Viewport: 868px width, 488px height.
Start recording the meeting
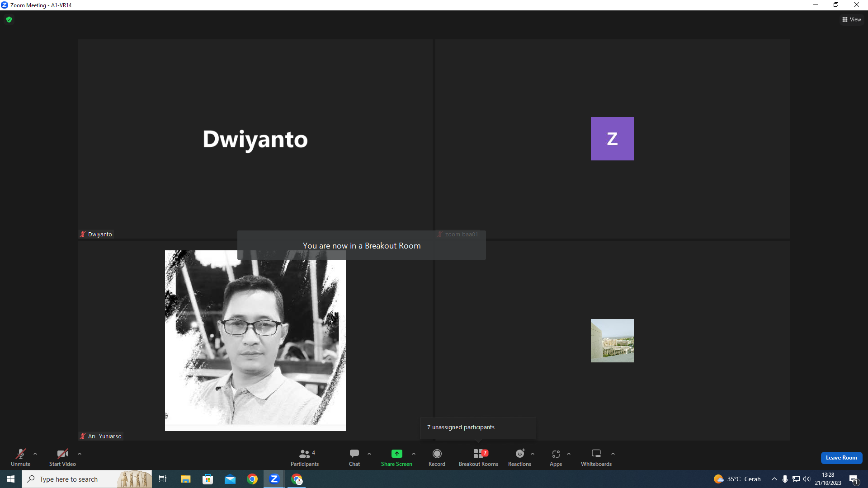[437, 457]
